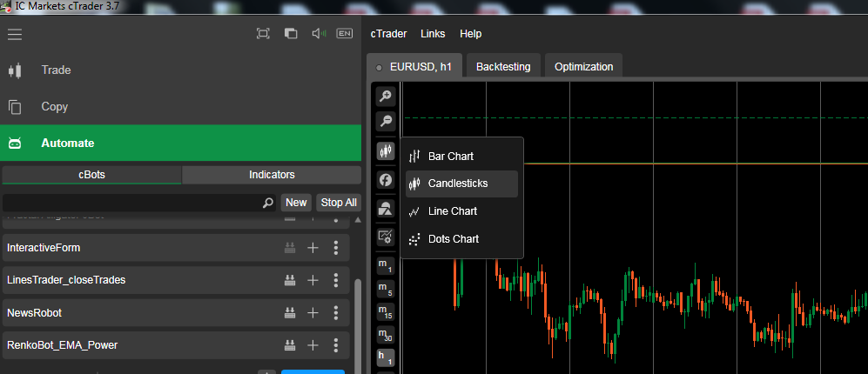Open LinesTrader_closeTrades options menu
Screen dimensions: 868x374
tap(335, 280)
